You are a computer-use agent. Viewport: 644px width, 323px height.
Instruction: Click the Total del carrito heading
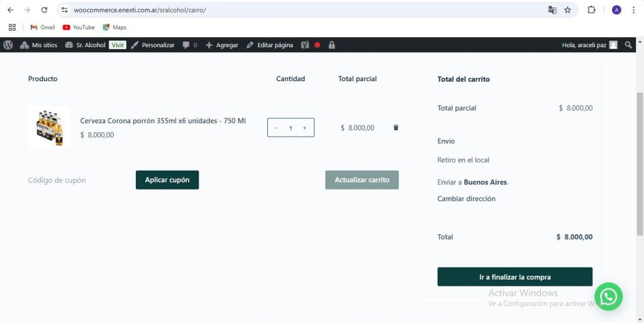click(464, 79)
